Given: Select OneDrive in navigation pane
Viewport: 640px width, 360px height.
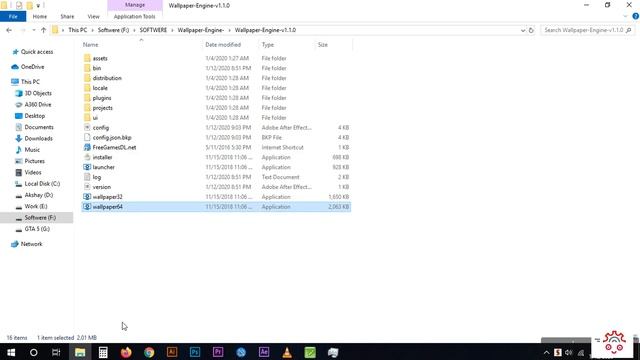Looking at the screenshot, I should coord(32,67).
